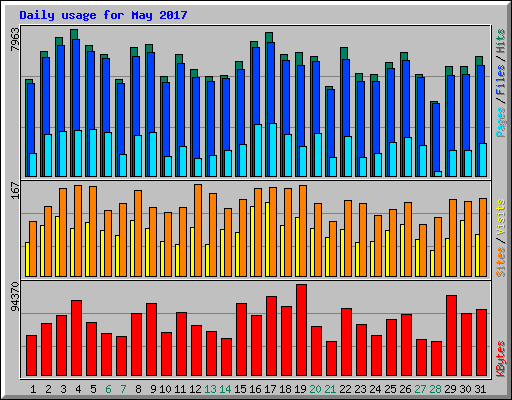The height and width of the screenshot is (400, 512).
Task: Click the green weekend day label 14
Action: pos(225,389)
